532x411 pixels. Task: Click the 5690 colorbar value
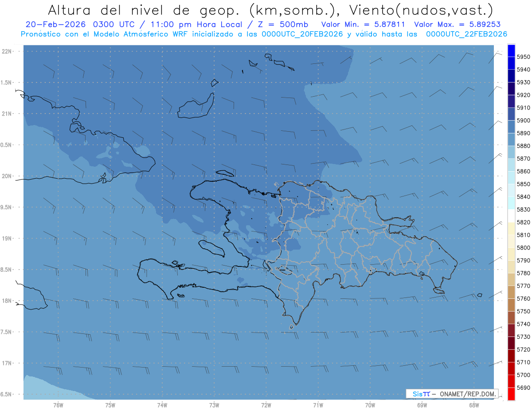tap(523, 388)
